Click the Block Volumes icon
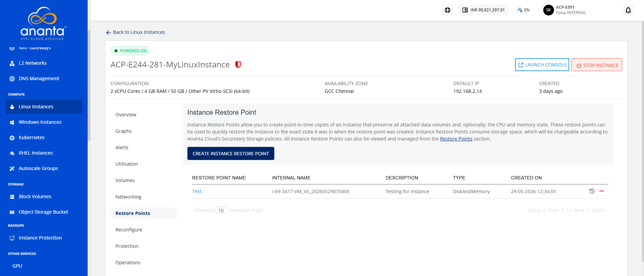The height and width of the screenshot is (276, 644). pyautogui.click(x=12, y=197)
